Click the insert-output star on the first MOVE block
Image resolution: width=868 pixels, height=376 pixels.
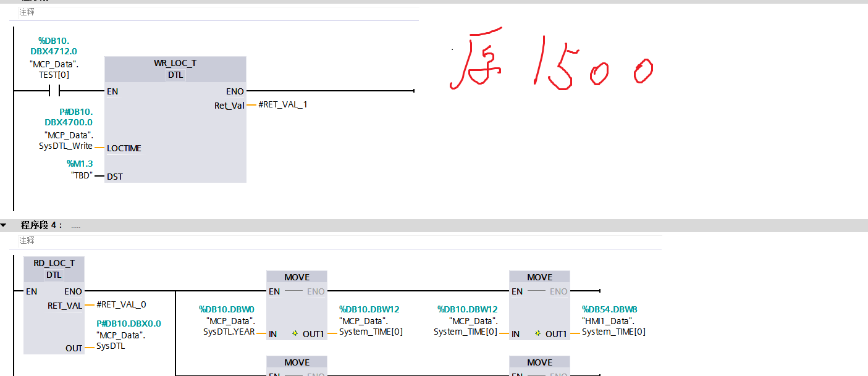pyautogui.click(x=295, y=334)
